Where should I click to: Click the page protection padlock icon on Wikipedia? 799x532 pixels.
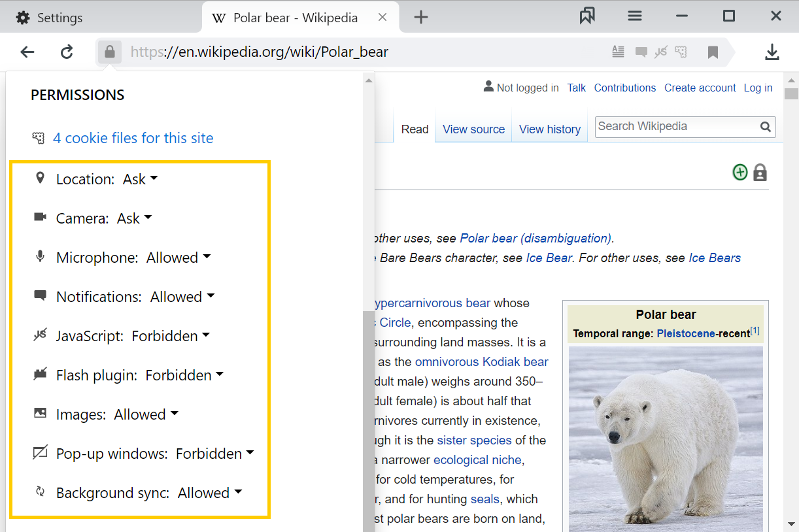click(x=760, y=173)
